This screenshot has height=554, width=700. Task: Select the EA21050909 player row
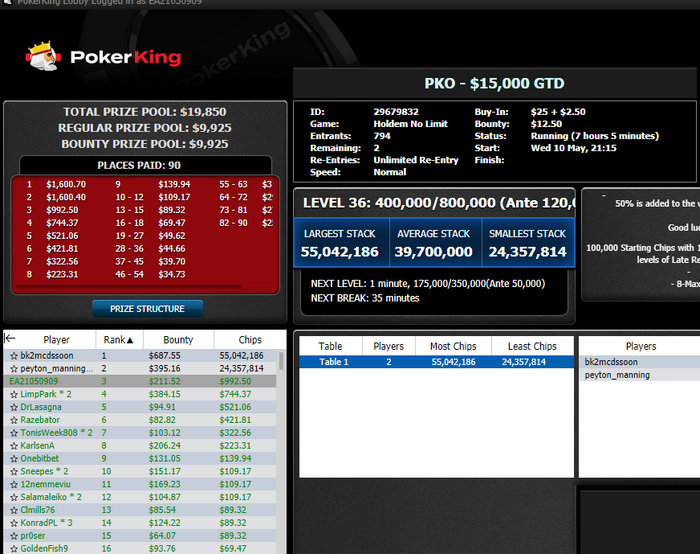140,381
